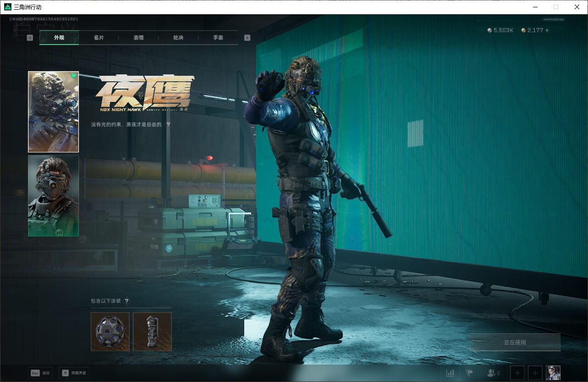The width and height of the screenshot is (588, 382).
Task: Open the bar chart statistics icon
Action: [x=450, y=373]
